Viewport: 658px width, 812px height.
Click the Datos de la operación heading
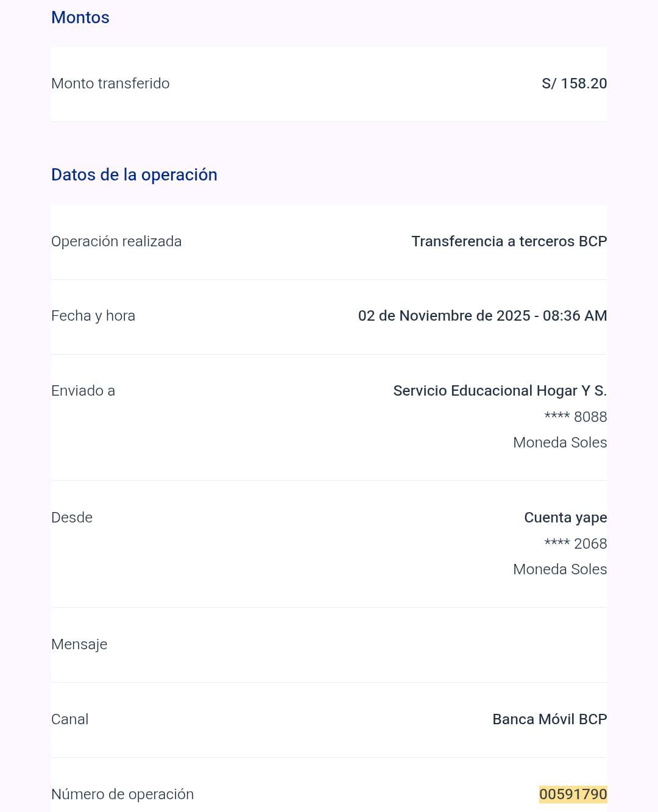[x=134, y=175]
